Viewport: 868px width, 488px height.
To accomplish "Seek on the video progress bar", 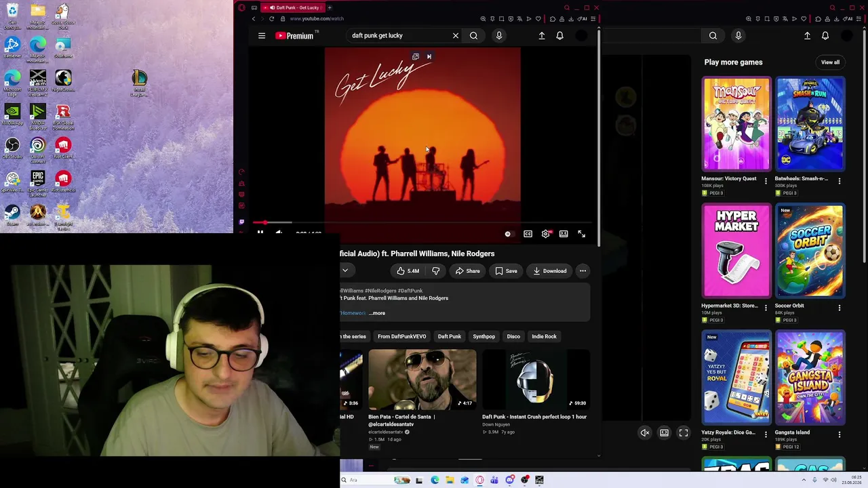I will (422, 222).
